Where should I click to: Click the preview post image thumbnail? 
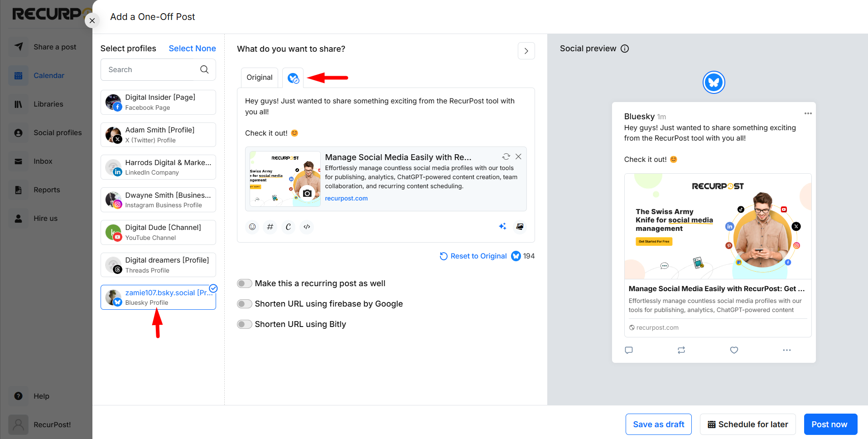pyautogui.click(x=718, y=226)
